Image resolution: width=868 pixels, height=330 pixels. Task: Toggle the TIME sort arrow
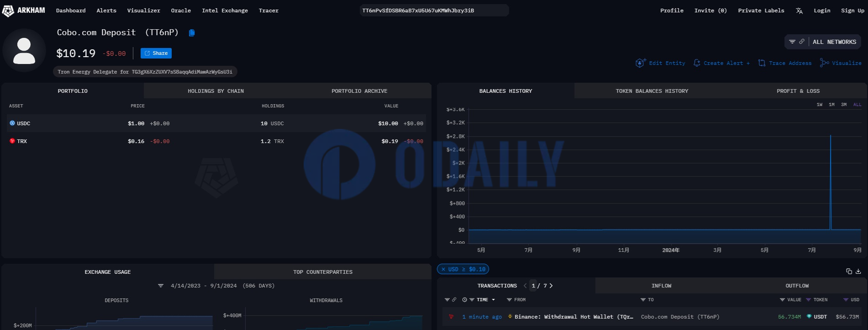[x=493, y=300]
